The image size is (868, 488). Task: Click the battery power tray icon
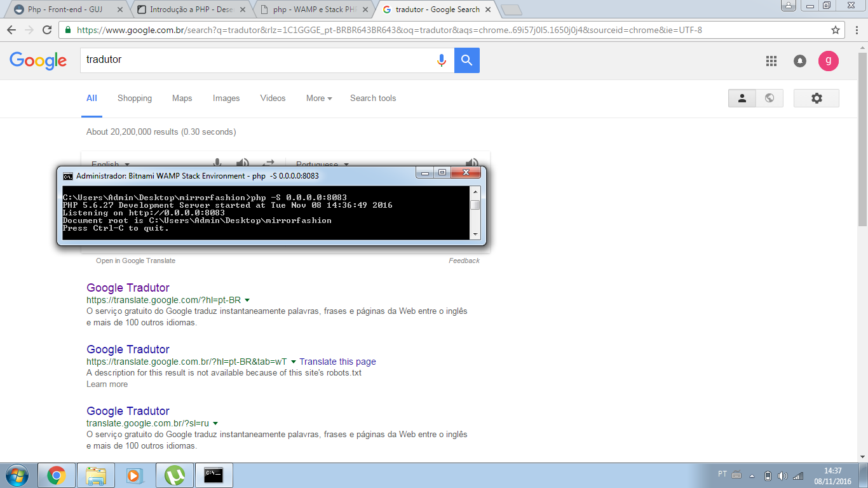click(768, 475)
